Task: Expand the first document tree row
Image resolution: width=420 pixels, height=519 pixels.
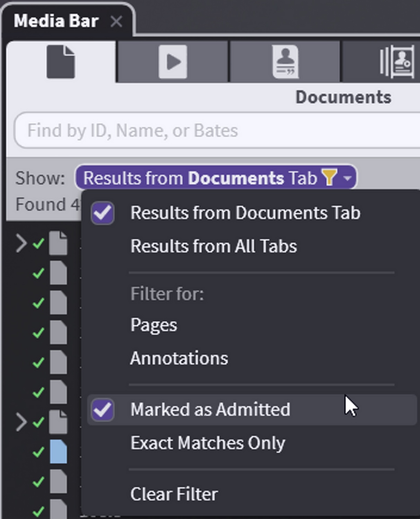Action: tap(21, 243)
